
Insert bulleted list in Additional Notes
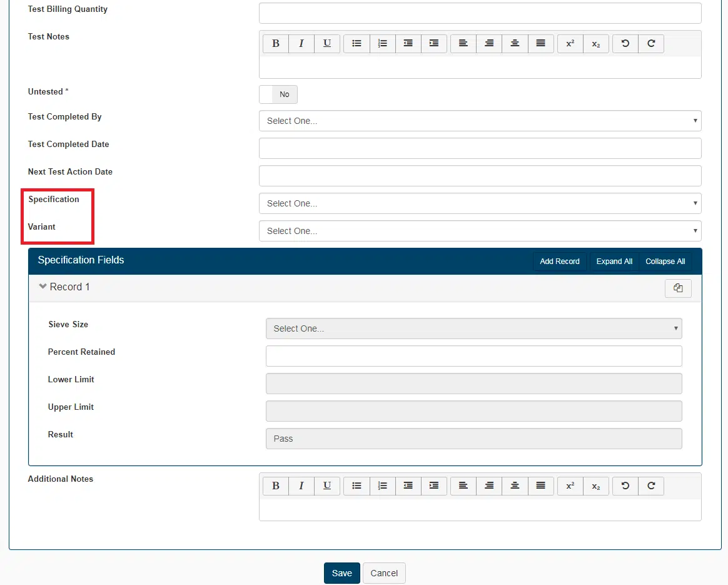(x=356, y=486)
